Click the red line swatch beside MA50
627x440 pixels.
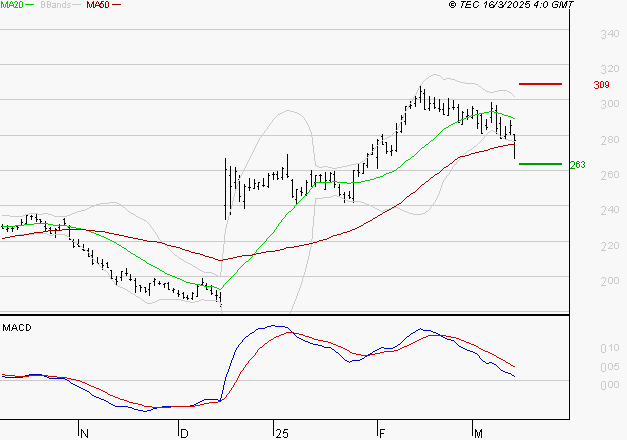[x=117, y=6]
